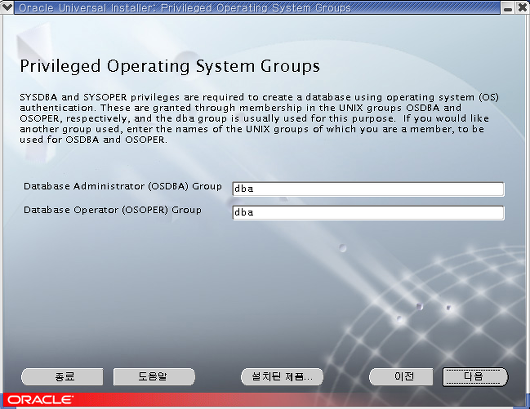
Task: Click the 'Database Operator (OSOPER) Group' label
Action: click(112, 210)
